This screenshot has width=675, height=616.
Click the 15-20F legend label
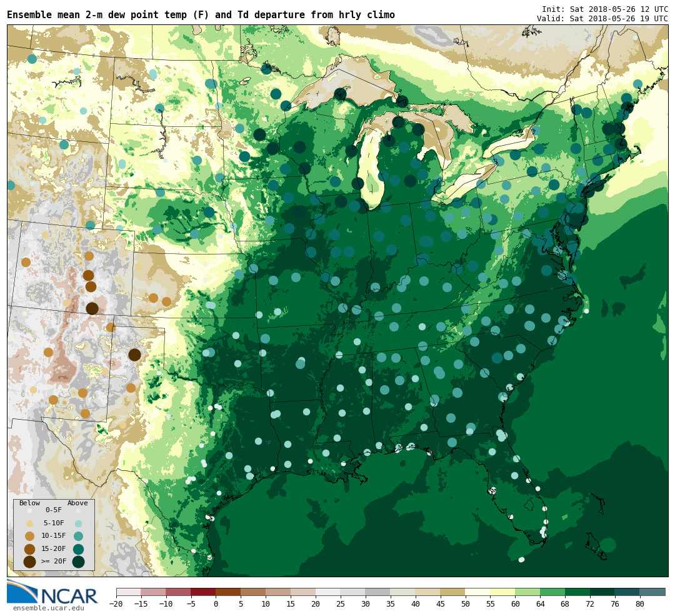pyautogui.click(x=53, y=549)
